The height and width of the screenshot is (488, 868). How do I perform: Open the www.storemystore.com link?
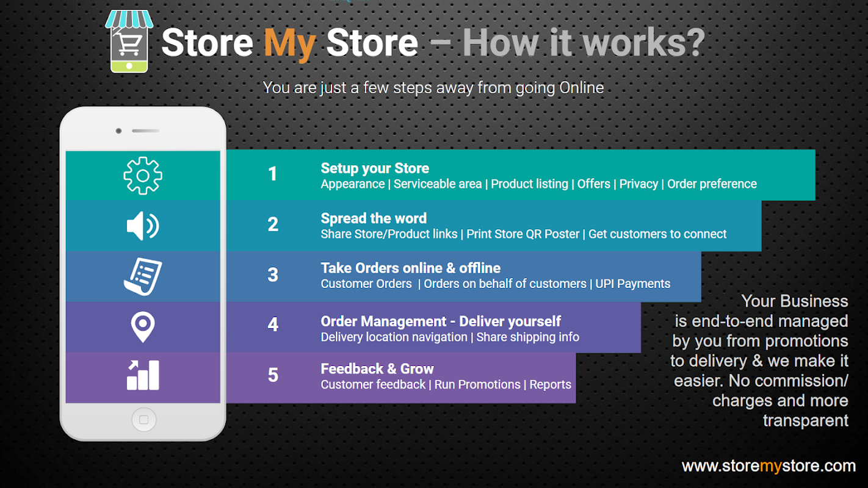coord(769,466)
